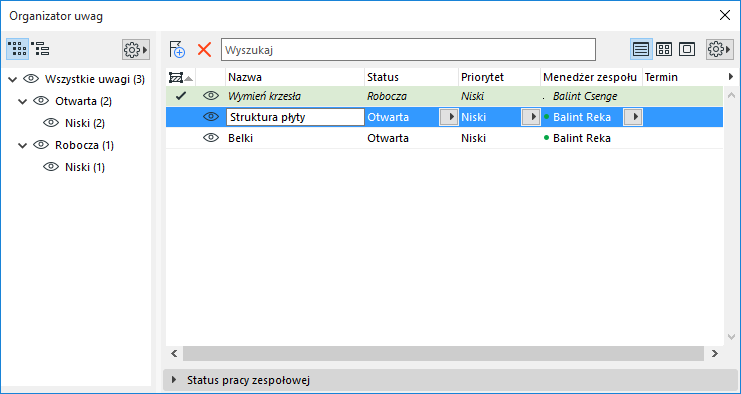Collapse the Otwarta tree node
This screenshot has width=741, height=394.
(23, 101)
